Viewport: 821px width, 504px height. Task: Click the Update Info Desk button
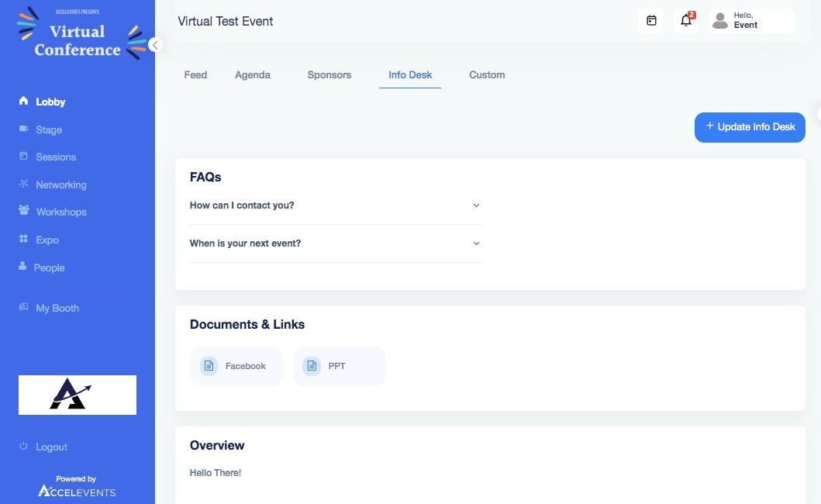click(750, 127)
